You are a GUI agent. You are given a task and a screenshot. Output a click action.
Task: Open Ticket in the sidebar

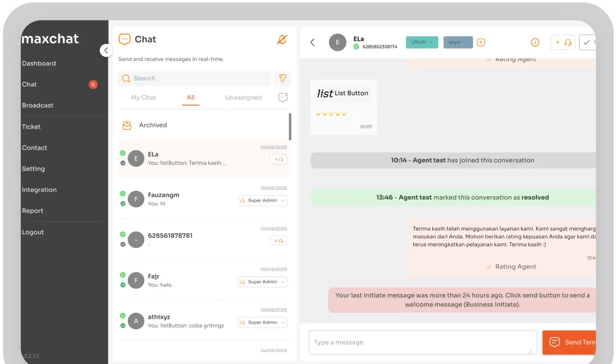(x=31, y=127)
